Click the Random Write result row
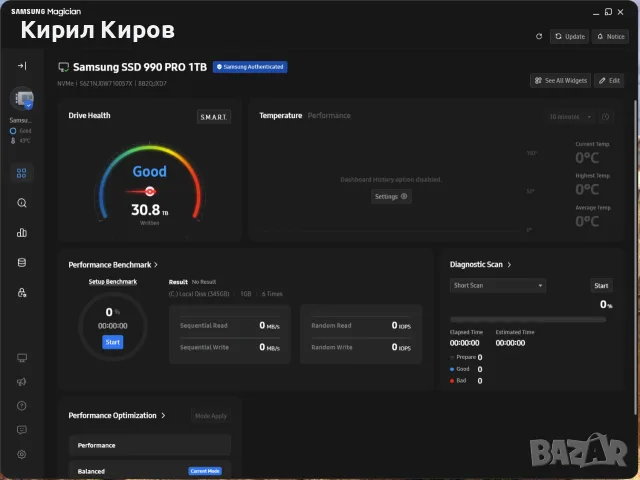 pos(361,347)
